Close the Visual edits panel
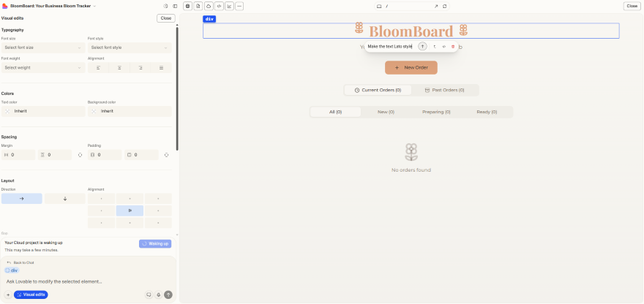Screen dimensions: 644x304 pos(166,18)
